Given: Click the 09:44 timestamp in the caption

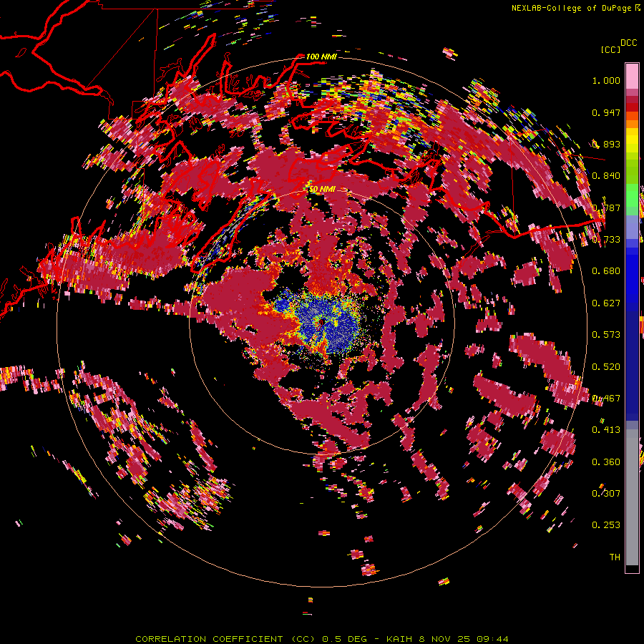Looking at the screenshot, I should 492,639.
